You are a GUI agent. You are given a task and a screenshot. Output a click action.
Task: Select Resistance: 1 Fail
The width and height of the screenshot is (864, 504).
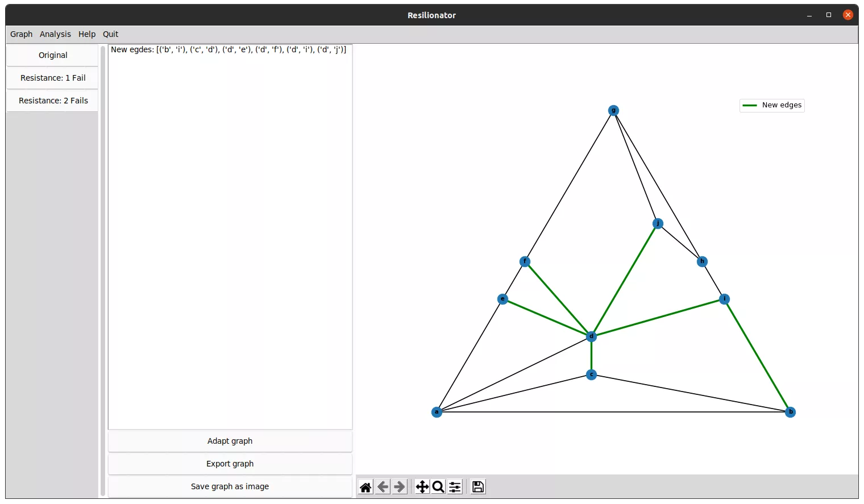click(53, 78)
